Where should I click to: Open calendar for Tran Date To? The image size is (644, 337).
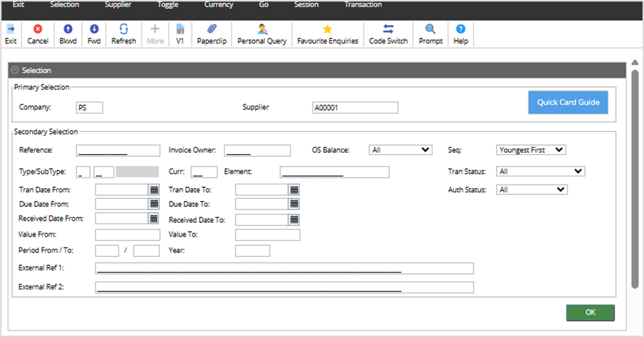click(x=294, y=190)
